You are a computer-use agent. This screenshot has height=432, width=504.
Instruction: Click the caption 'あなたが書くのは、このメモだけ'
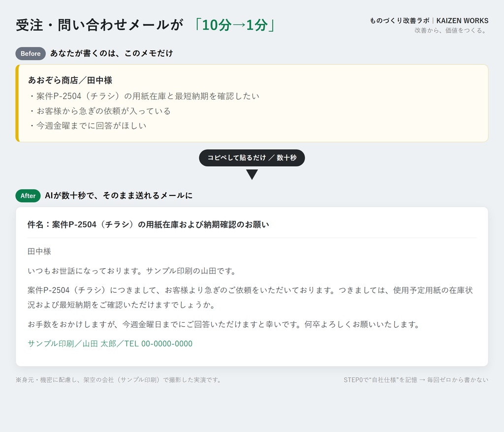(112, 53)
